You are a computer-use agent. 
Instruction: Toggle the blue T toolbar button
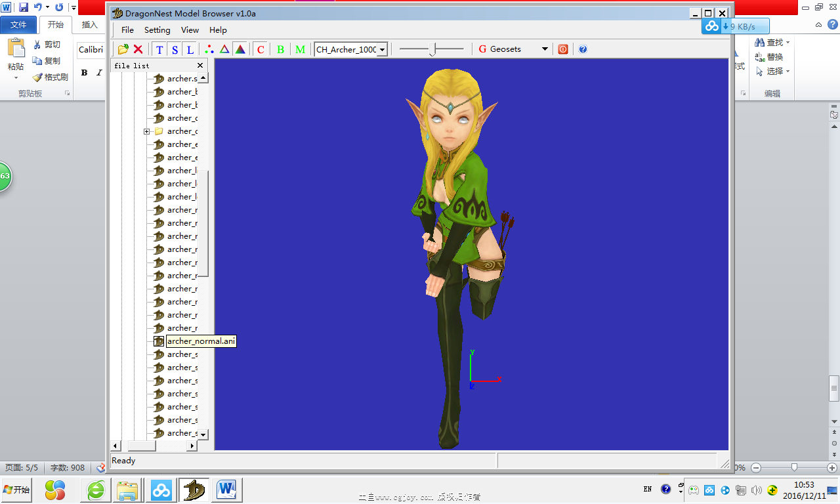(x=159, y=49)
